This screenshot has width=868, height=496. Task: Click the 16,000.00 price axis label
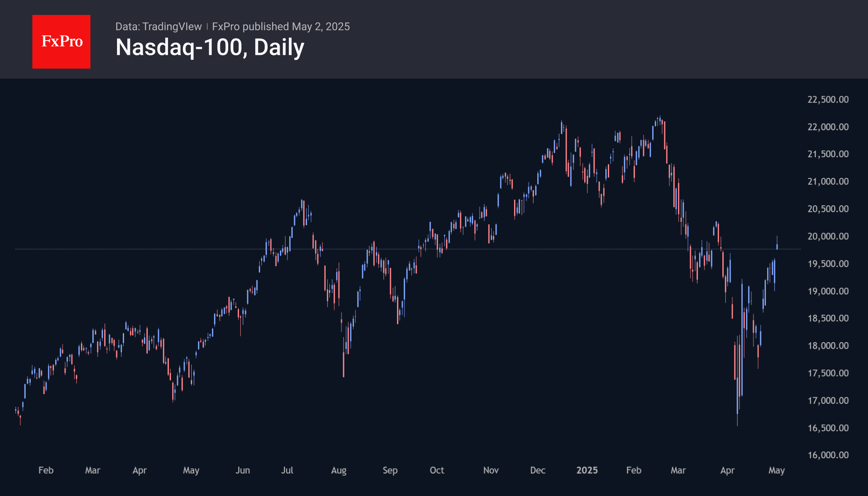[x=828, y=455]
